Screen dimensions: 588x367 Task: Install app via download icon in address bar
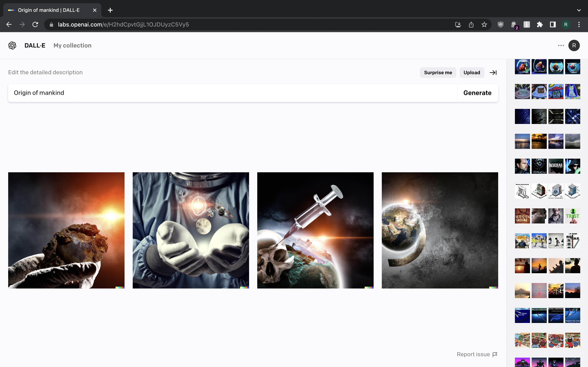pyautogui.click(x=458, y=24)
